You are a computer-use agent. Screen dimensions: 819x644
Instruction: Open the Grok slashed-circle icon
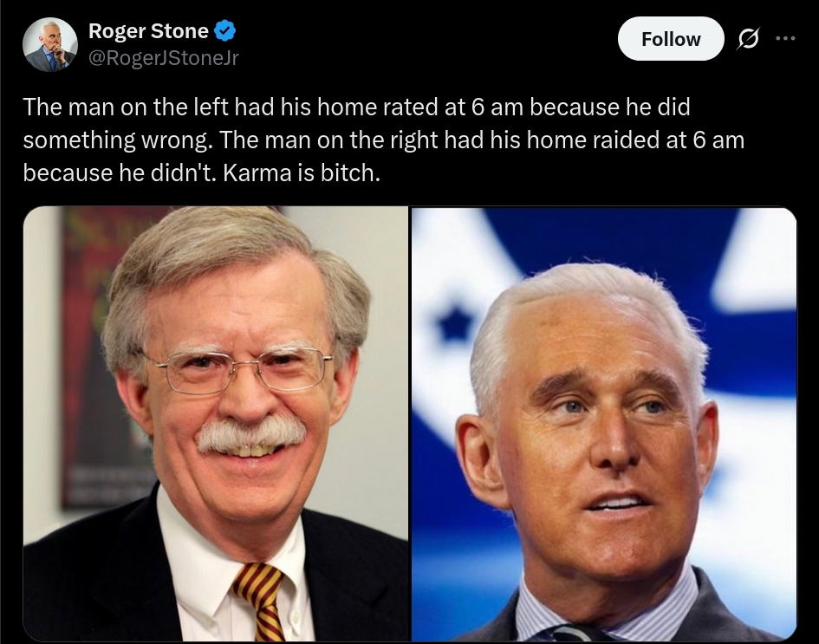pos(748,39)
